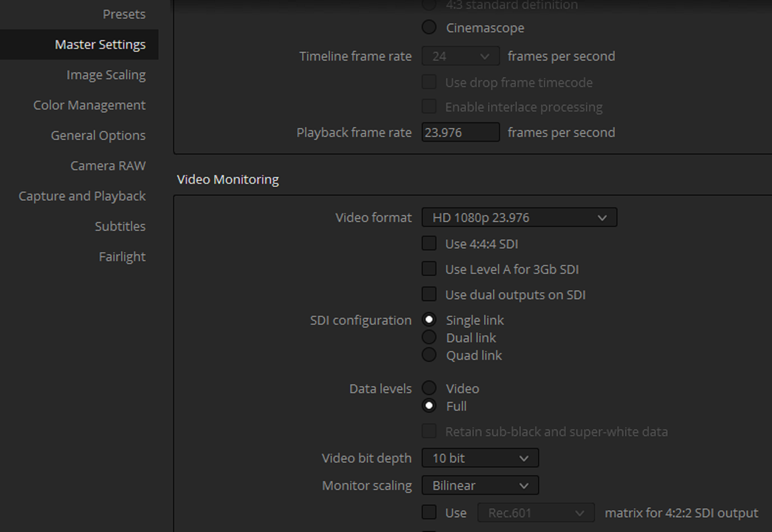
Task: Open the Video bit depth dropdown
Action: 480,458
